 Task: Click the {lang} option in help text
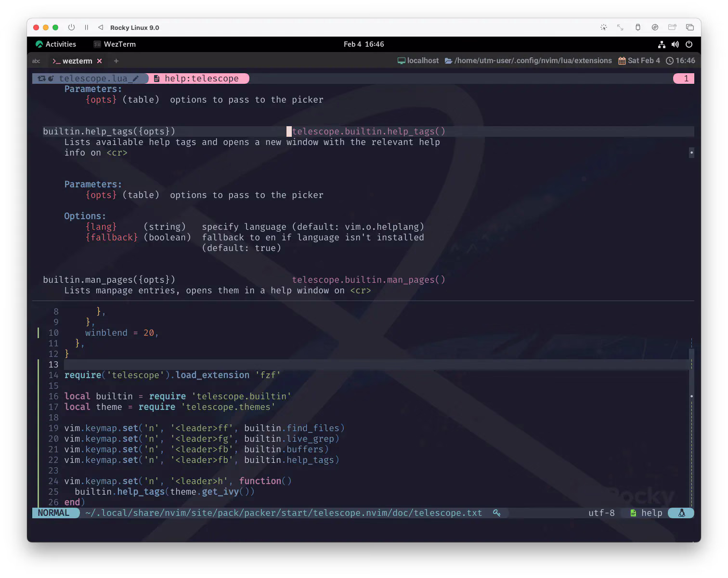[x=101, y=227]
